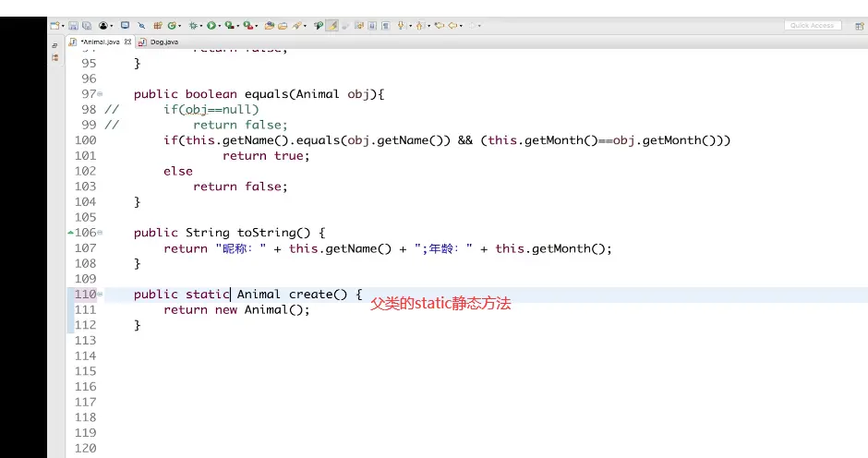
Task: Open Next Annotation dropdown arrow
Action: point(411,26)
